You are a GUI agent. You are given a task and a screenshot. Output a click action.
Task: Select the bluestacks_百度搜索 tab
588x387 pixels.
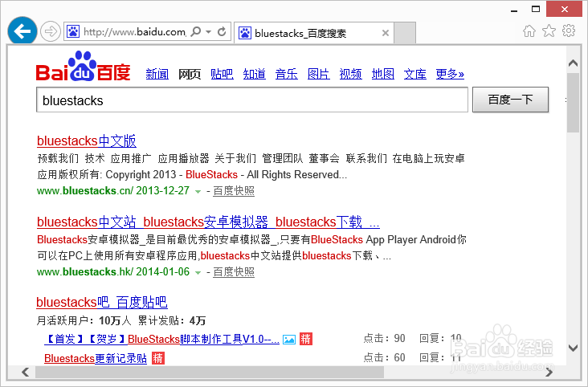point(313,33)
